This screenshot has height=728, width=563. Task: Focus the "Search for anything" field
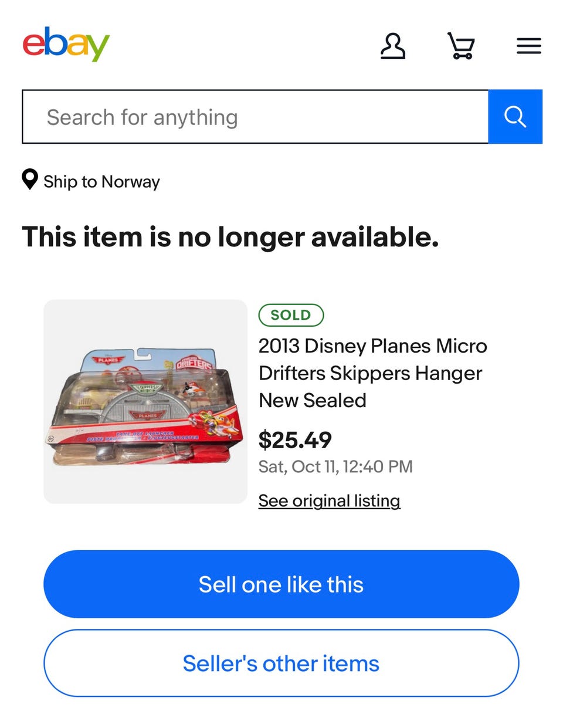[x=255, y=117]
